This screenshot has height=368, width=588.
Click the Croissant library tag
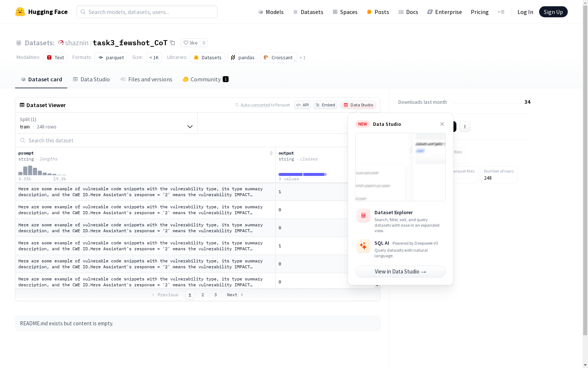tap(278, 57)
